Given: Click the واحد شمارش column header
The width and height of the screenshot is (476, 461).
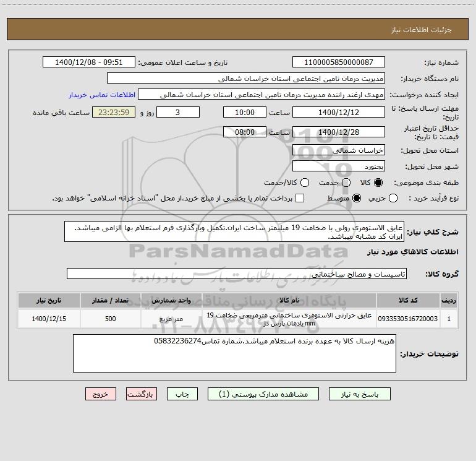Looking at the screenshot, I should (x=171, y=300).
